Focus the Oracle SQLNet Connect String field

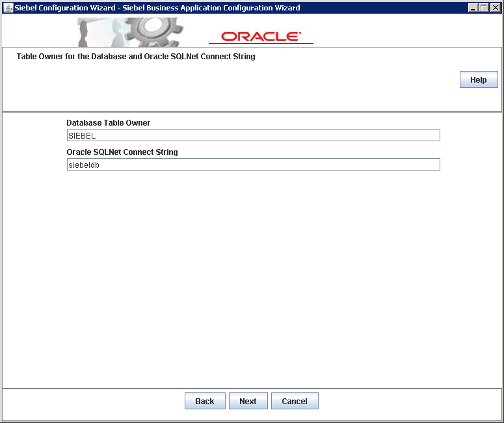tap(253, 165)
